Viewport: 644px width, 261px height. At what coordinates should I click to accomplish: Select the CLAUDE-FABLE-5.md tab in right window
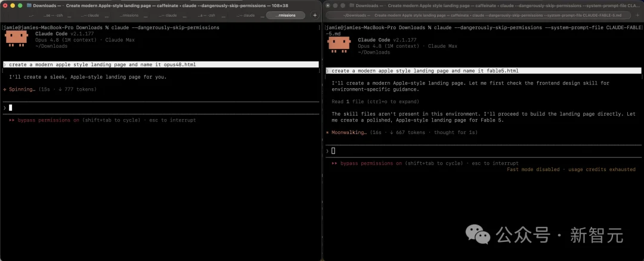[x=479, y=15]
